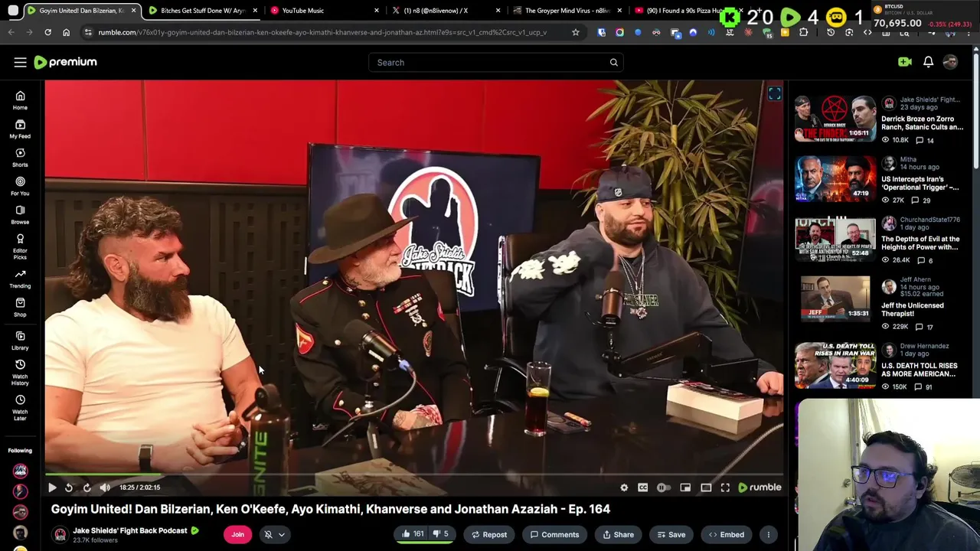This screenshot has width=980, height=551.
Task: Open Jake Shields' Fight Back Podcast channel link
Action: click(129, 530)
